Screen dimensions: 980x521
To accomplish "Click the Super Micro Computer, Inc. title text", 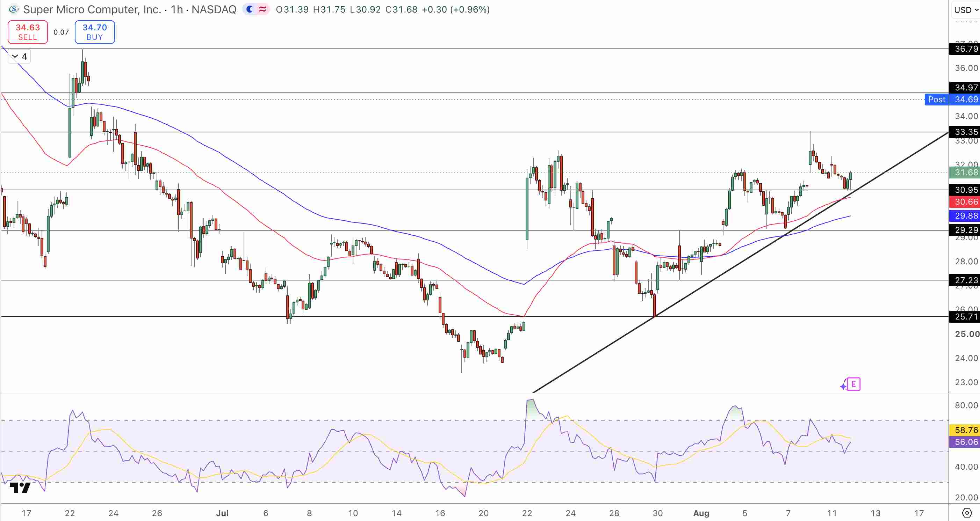I will tap(92, 9).
